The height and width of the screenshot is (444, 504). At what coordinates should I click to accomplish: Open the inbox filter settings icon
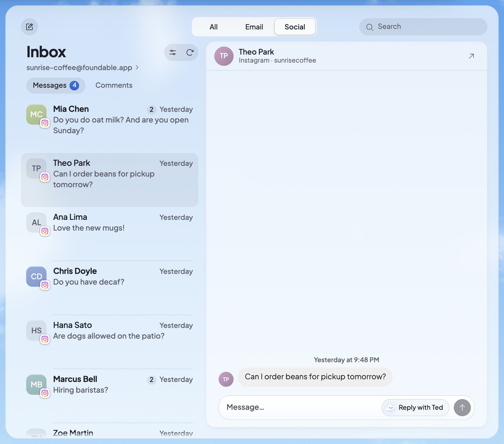(173, 52)
